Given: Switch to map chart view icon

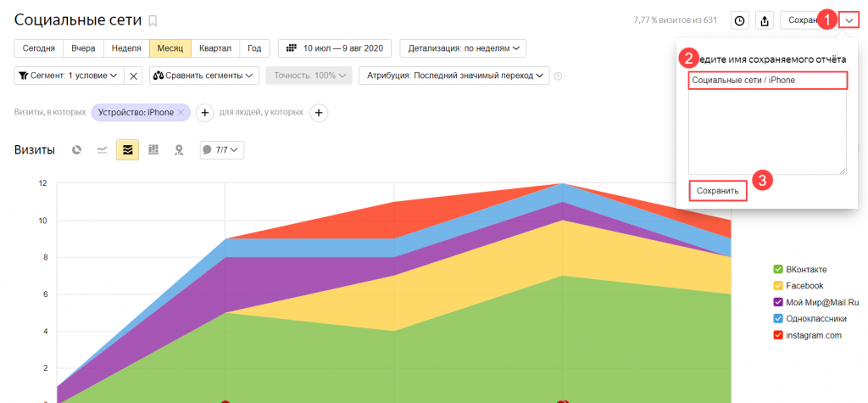Looking at the screenshot, I should [179, 149].
